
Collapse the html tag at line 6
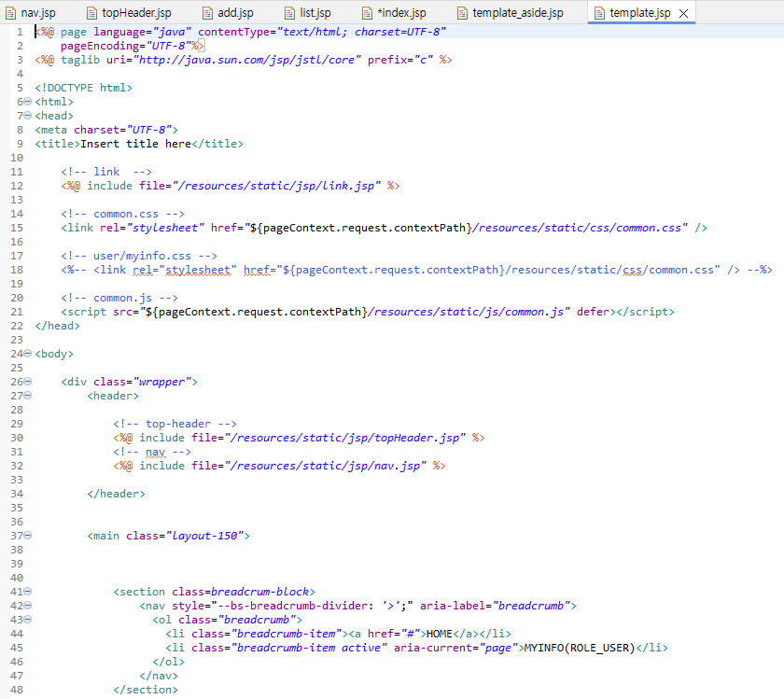28,102
